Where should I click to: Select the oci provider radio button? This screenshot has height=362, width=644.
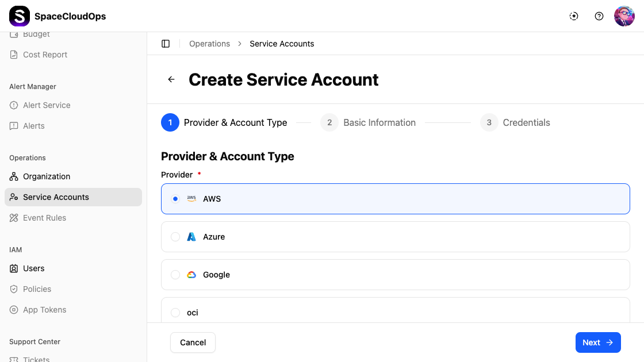175,313
